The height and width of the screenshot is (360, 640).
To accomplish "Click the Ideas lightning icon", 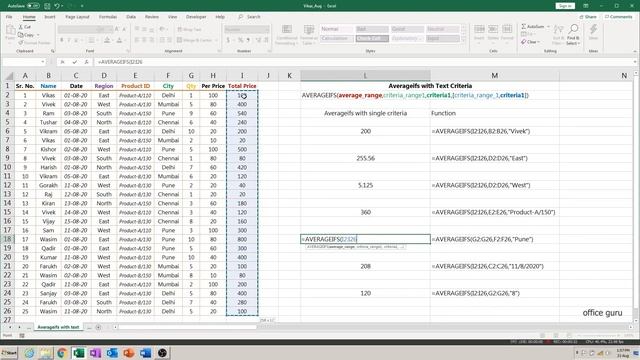I will [593, 29].
